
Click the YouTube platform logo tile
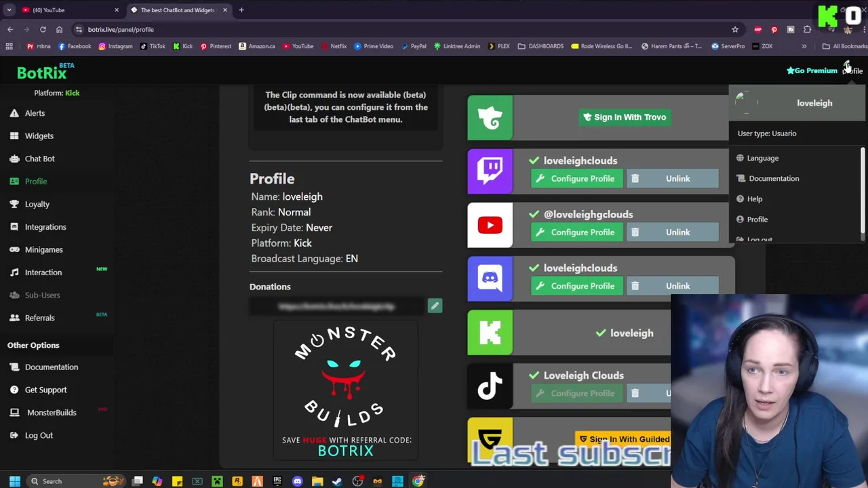pyautogui.click(x=490, y=225)
